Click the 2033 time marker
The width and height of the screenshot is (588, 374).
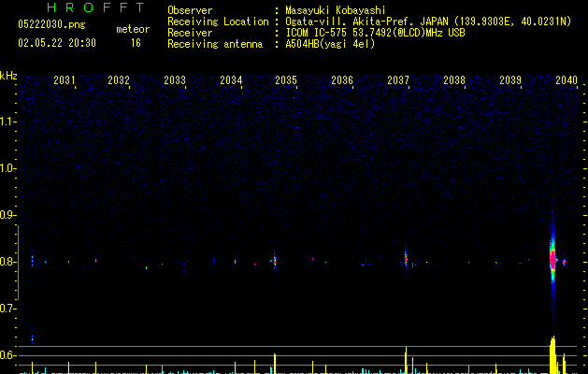coord(175,80)
